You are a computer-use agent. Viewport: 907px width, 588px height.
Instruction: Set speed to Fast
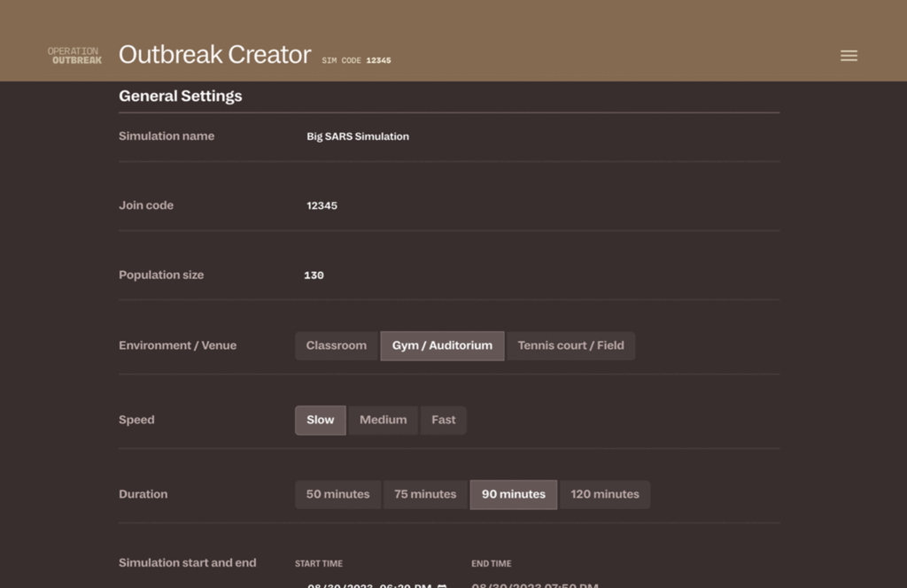click(443, 420)
